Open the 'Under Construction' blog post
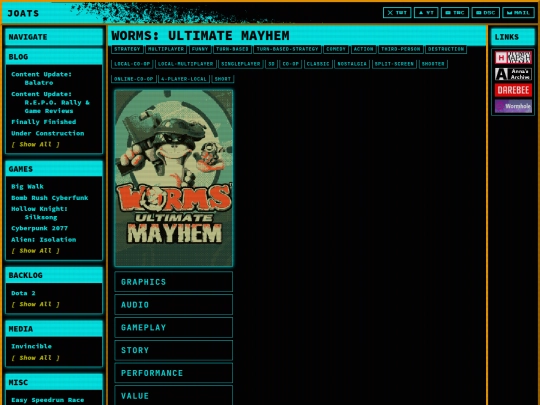The height and width of the screenshot is (405, 540). pos(48,133)
